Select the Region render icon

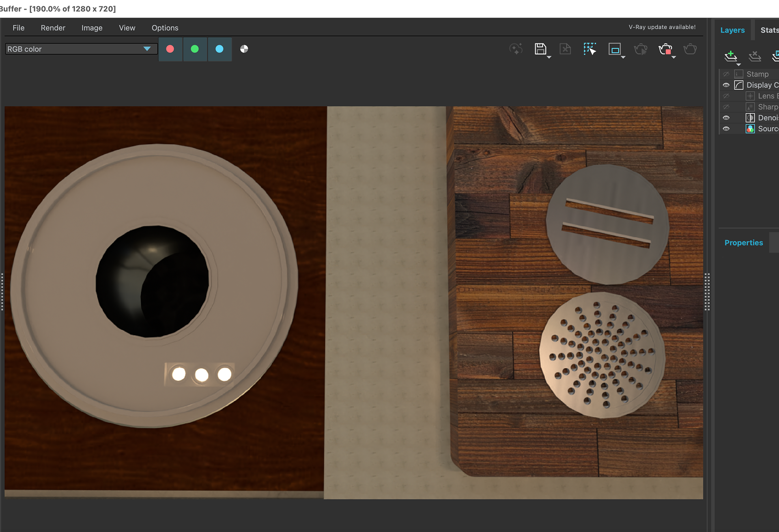615,49
